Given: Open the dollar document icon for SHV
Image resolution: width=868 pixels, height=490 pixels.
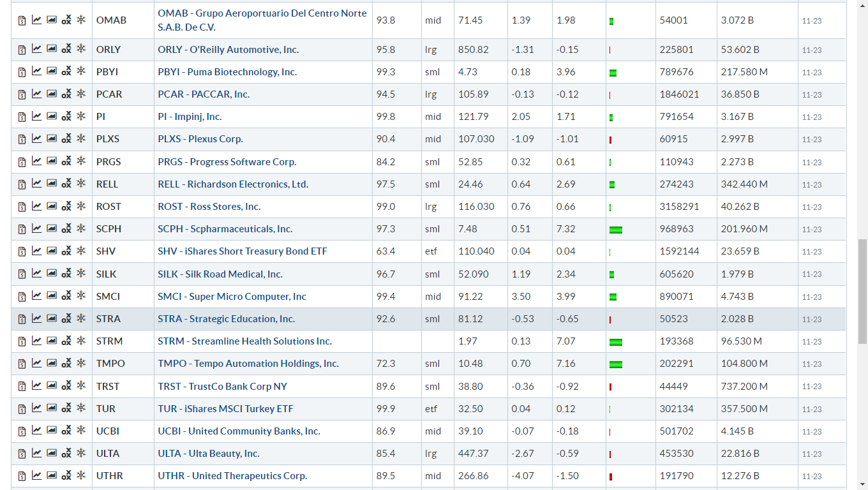Looking at the screenshot, I should pos(22,251).
